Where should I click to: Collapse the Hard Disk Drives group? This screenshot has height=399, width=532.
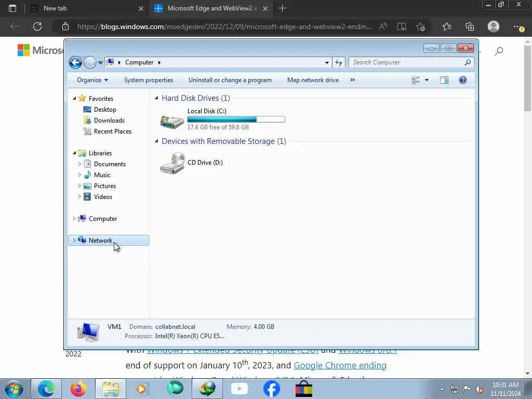(x=156, y=98)
